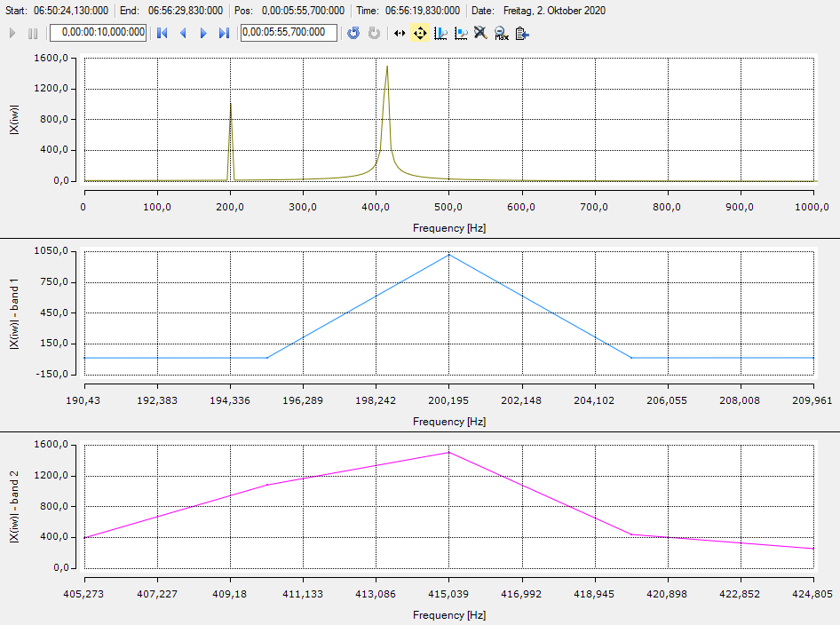Click the band 2 chart Frequency [Hz] label
Screen dimensions: 840x625
(x=449, y=615)
